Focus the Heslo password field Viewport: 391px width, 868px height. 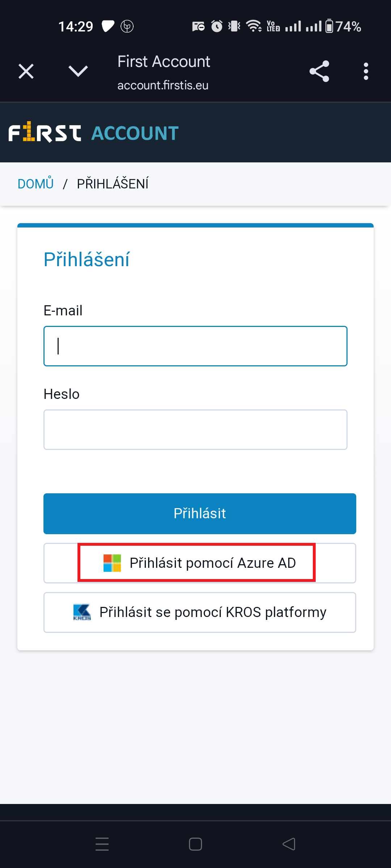coord(195,430)
